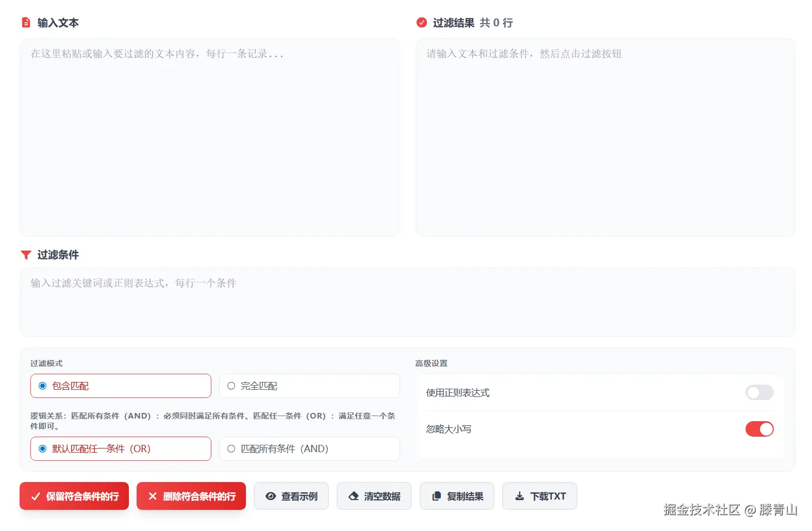The image size is (812, 531).
Task: Click the 使用正则表达式 label text
Action: [x=458, y=392]
